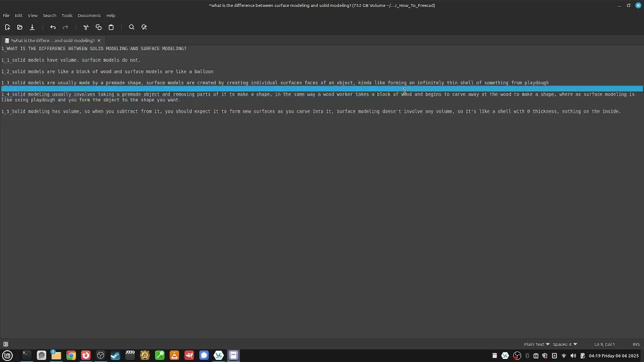
Task: Open the View menu
Action: tap(33, 16)
